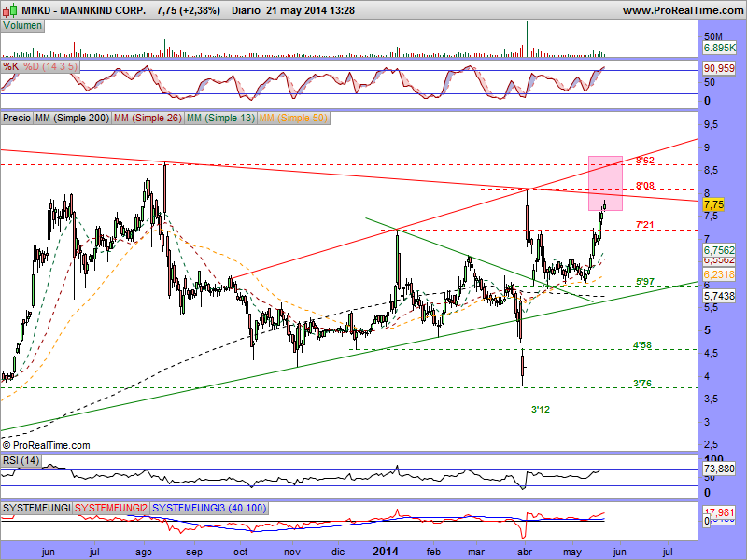Click the mar month on time axis

coord(476,552)
